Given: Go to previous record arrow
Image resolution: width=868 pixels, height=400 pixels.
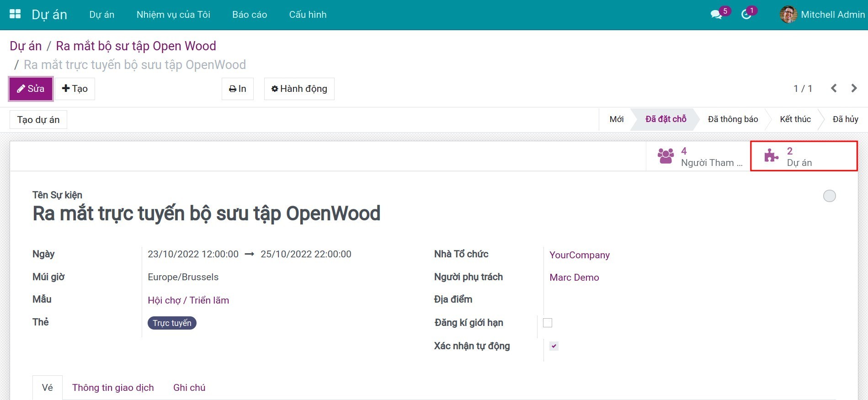Looking at the screenshot, I should click(834, 88).
